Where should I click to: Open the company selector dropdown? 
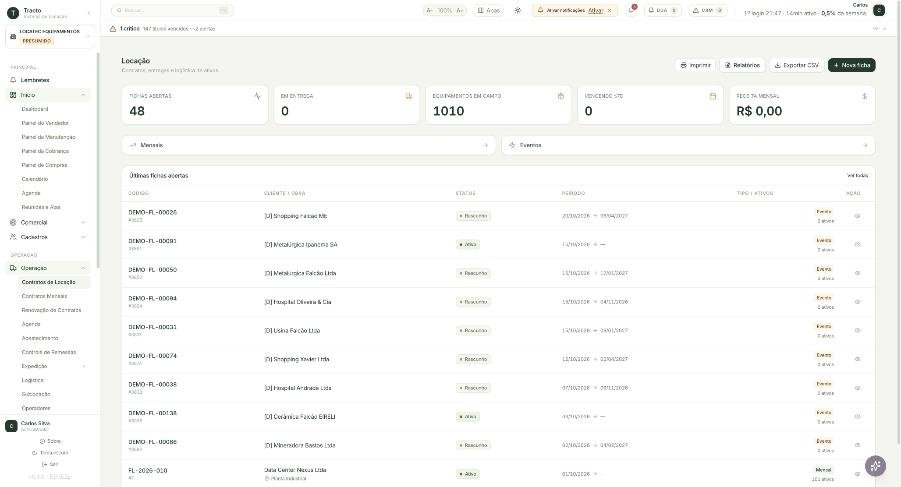pos(49,36)
